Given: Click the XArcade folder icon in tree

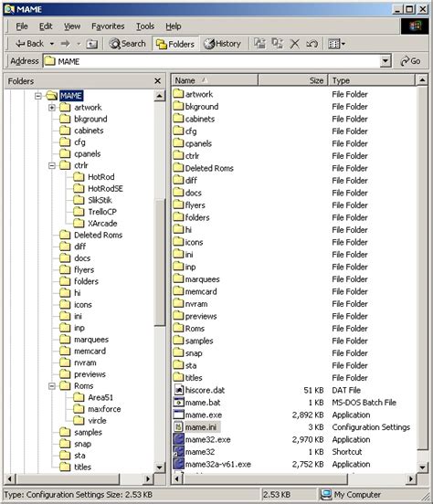Looking at the screenshot, I should (79, 223).
